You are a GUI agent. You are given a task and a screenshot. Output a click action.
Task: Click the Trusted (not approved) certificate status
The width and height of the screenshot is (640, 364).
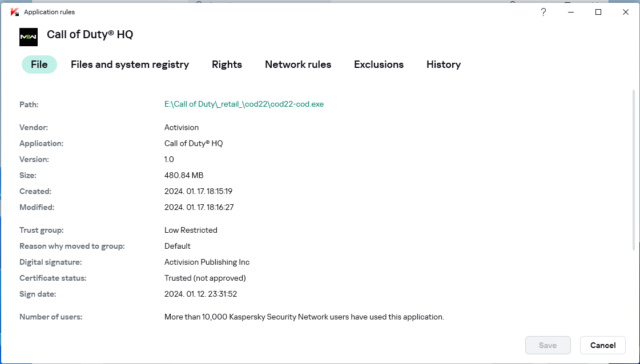coord(205,278)
